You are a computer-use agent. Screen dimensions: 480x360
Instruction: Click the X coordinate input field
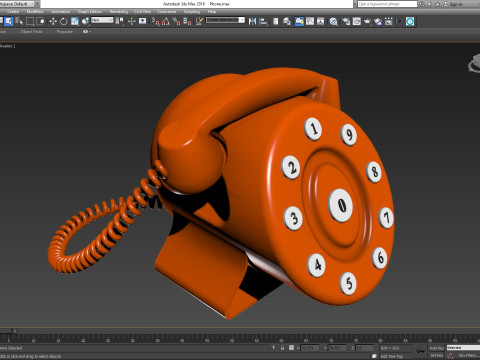click(x=309, y=348)
